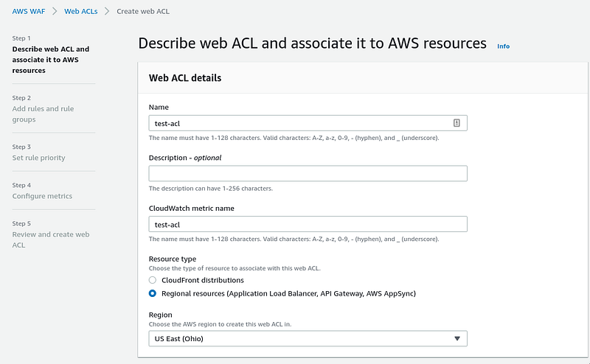The image size is (590, 364).
Task: Open the Info link beside page title
Action: tap(503, 46)
